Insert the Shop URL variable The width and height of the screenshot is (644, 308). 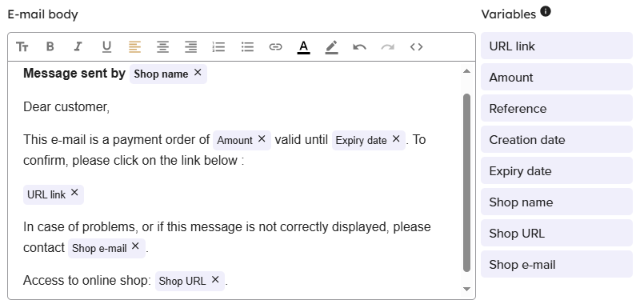click(x=557, y=234)
